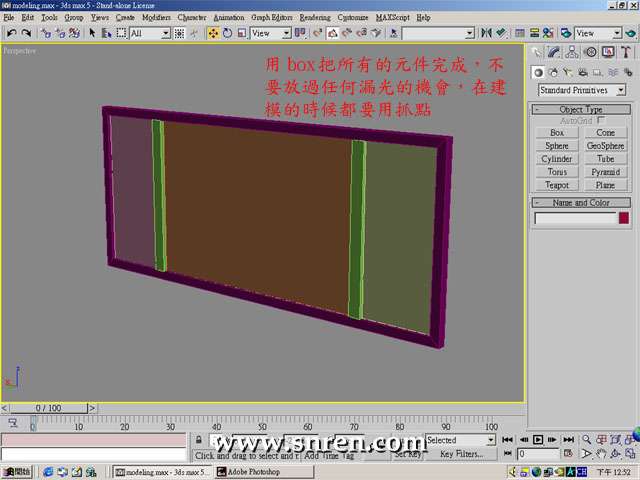Select the Lights category icon
Screen dimensions: 640x480
[x=568, y=73]
